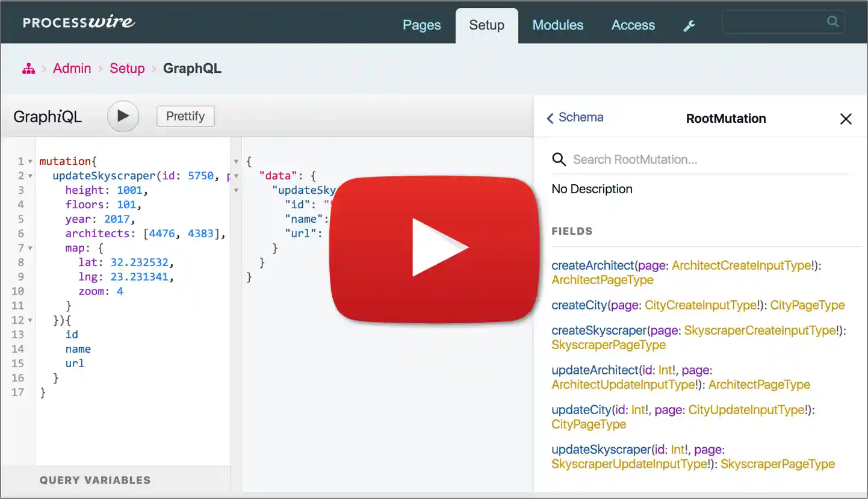Open the Access tab
868x499 pixels.
633,25
